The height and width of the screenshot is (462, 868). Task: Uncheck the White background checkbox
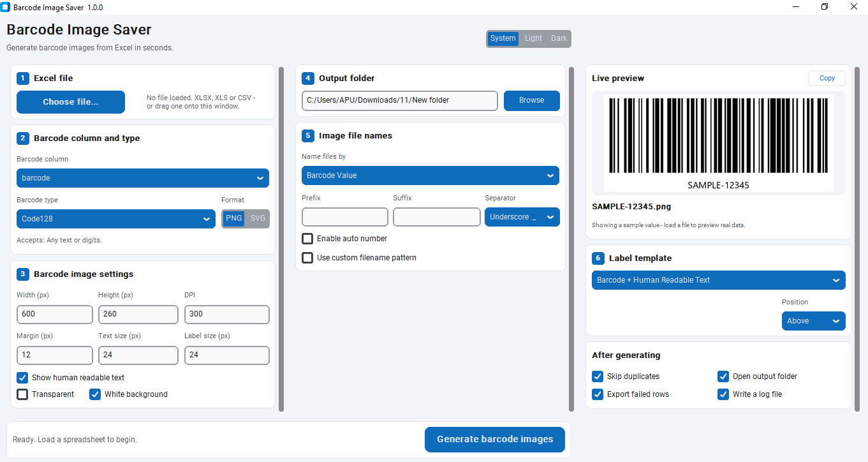(x=95, y=394)
